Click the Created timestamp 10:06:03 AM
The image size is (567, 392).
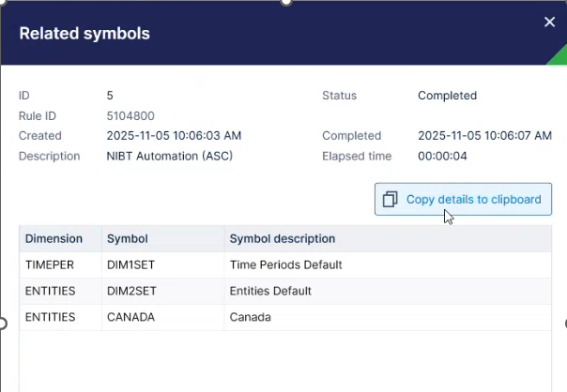click(x=174, y=136)
